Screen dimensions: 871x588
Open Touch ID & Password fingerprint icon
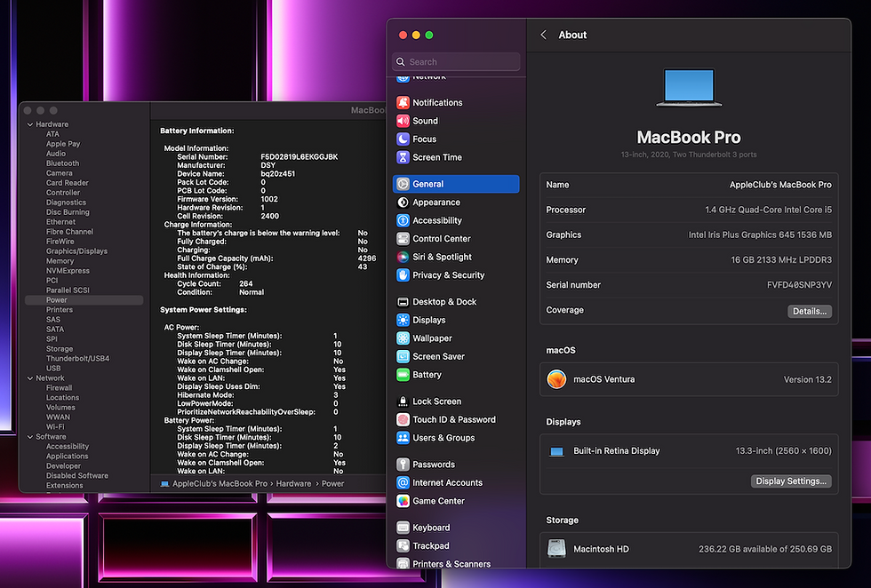click(x=403, y=419)
